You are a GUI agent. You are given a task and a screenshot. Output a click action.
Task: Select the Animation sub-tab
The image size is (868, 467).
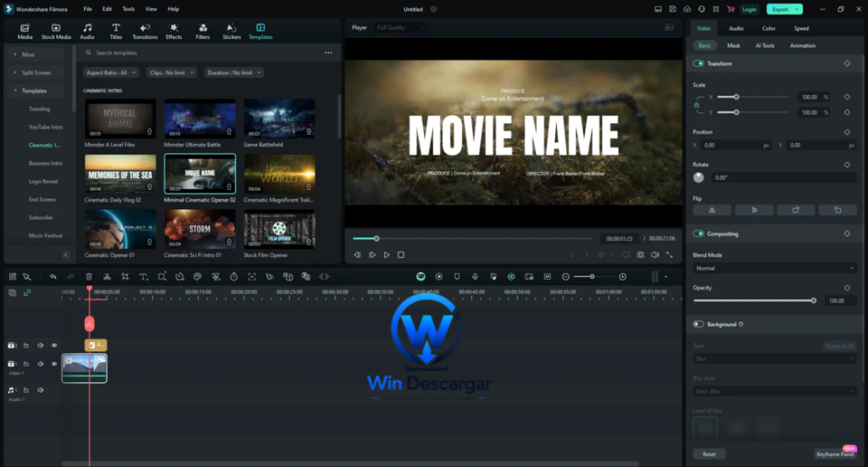coord(802,46)
